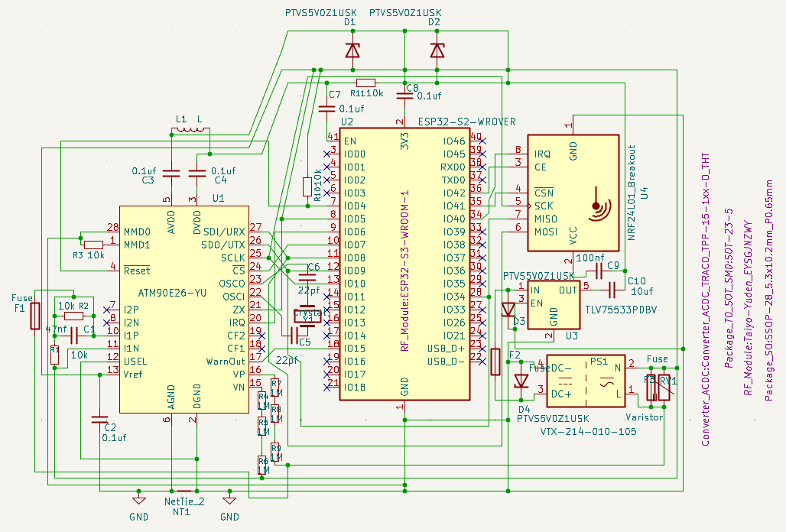This screenshot has width=786, height=532.
Task: Select the NetTie_2 label
Action: 184,501
